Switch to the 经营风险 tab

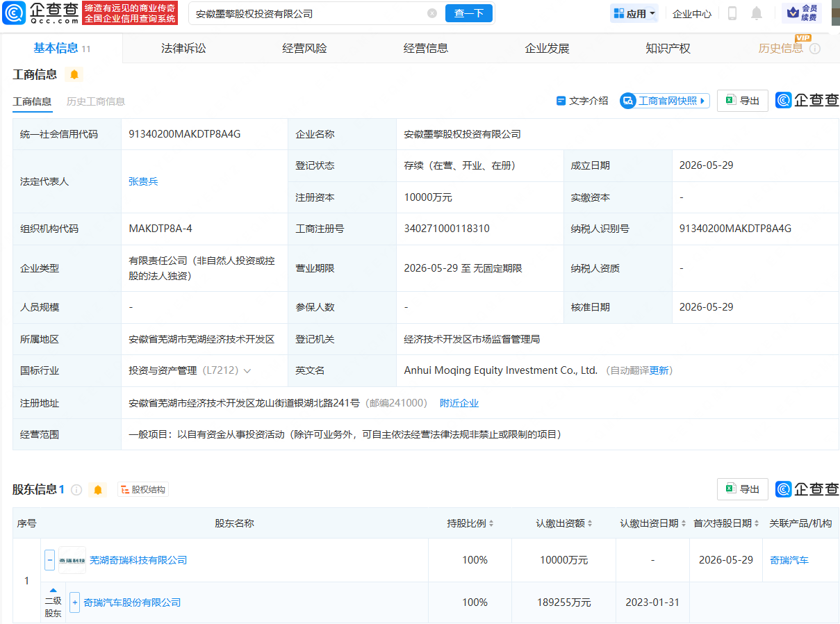[304, 48]
